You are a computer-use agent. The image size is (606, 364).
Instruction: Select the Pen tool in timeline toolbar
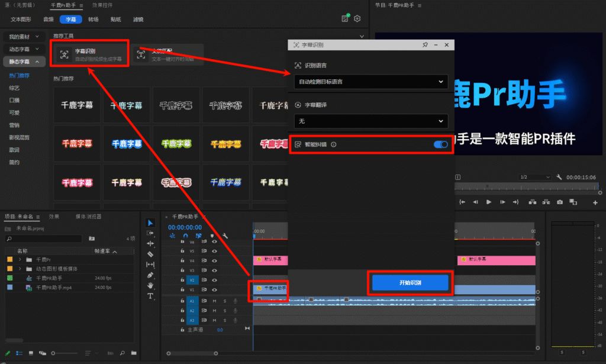pyautogui.click(x=150, y=275)
